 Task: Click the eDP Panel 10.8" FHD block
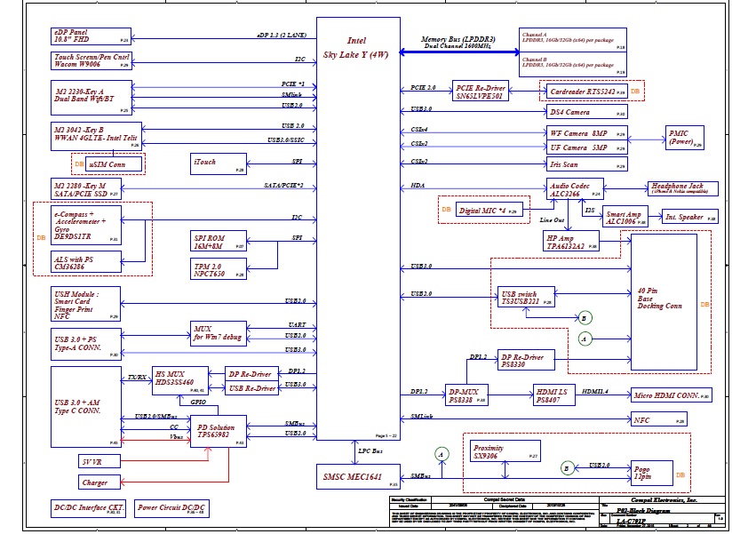point(91,36)
